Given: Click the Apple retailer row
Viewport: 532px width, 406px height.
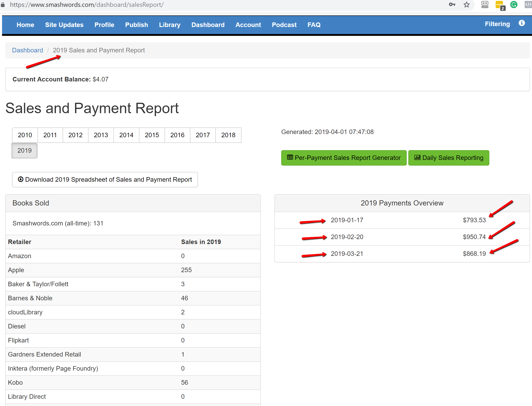Looking at the screenshot, I should pos(133,270).
